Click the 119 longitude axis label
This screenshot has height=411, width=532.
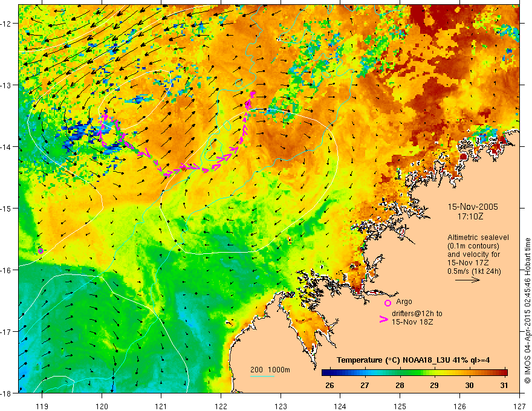pyautogui.click(x=42, y=406)
